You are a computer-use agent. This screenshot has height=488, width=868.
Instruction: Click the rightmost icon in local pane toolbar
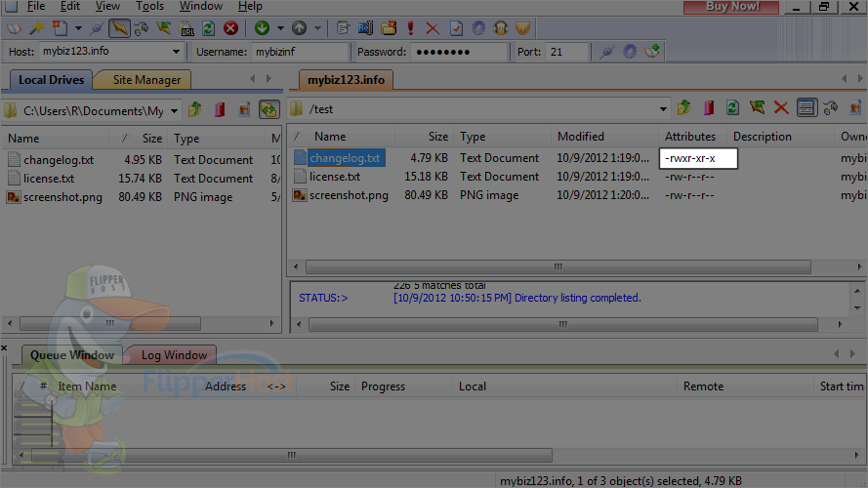point(269,109)
